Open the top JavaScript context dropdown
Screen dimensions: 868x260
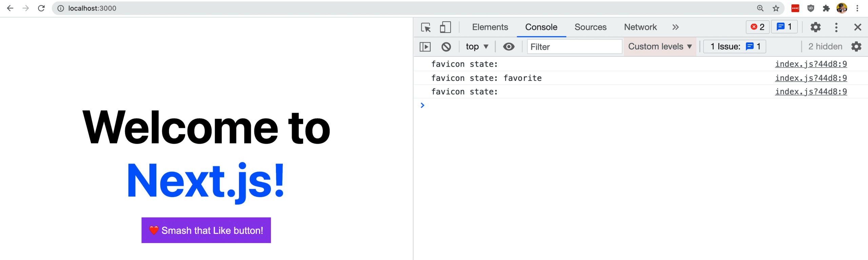[477, 47]
